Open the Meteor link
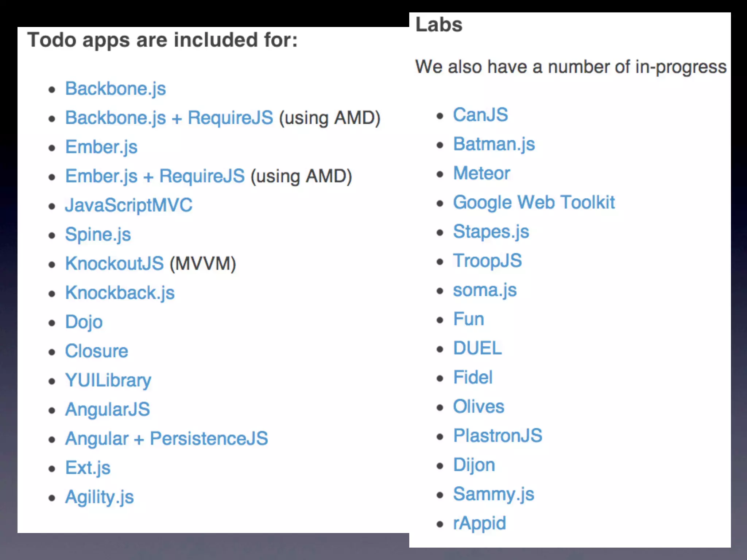Screen dimensions: 747x560 click(481, 173)
